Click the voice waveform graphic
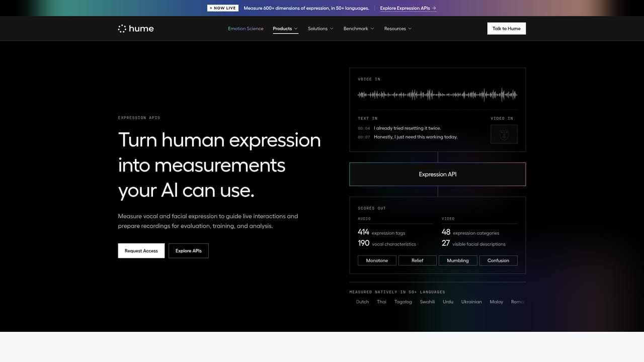Screen dimensions: 644x362 438,95
